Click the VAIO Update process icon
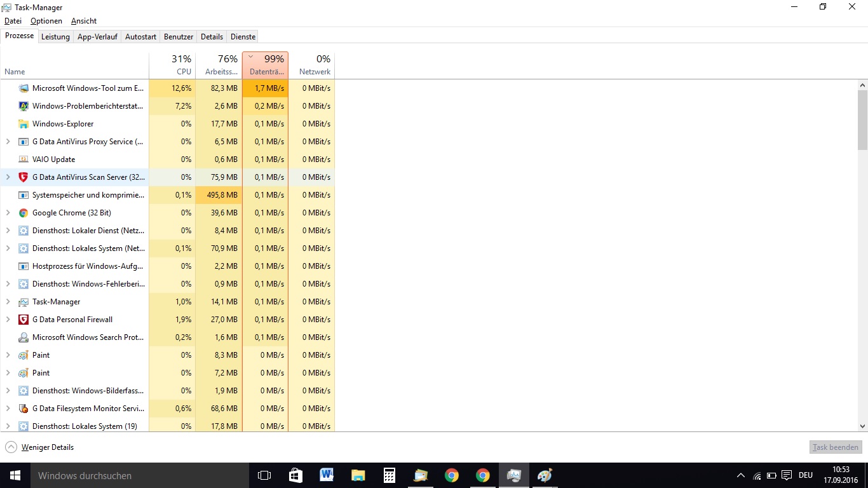 pos(24,159)
